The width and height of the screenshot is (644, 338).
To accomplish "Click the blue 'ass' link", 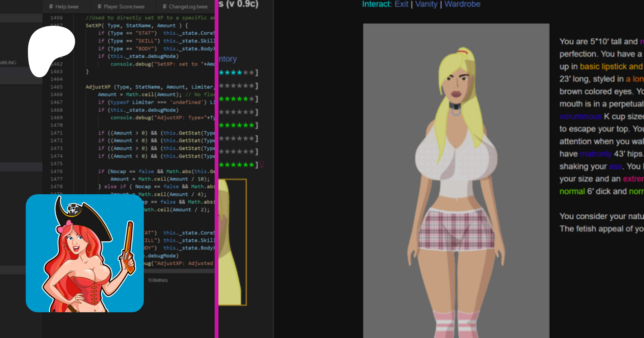I will (x=615, y=166).
